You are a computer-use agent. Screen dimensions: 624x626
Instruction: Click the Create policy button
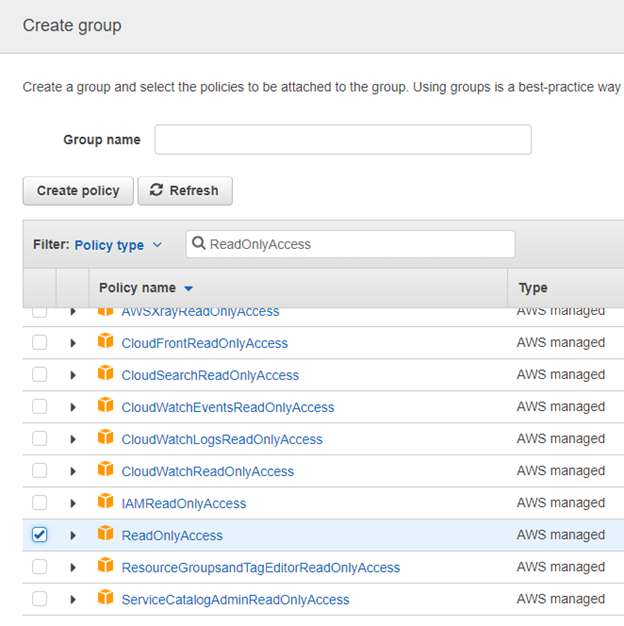pyautogui.click(x=78, y=191)
